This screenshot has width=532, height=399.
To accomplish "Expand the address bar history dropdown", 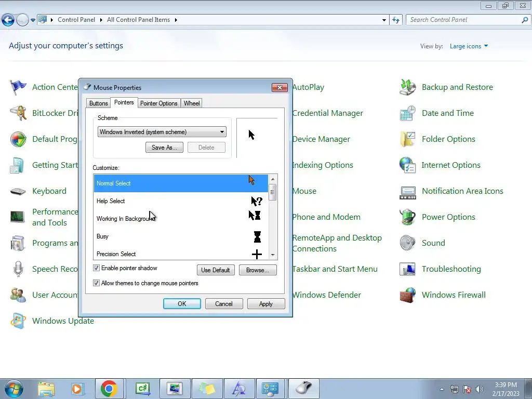I will point(384,20).
